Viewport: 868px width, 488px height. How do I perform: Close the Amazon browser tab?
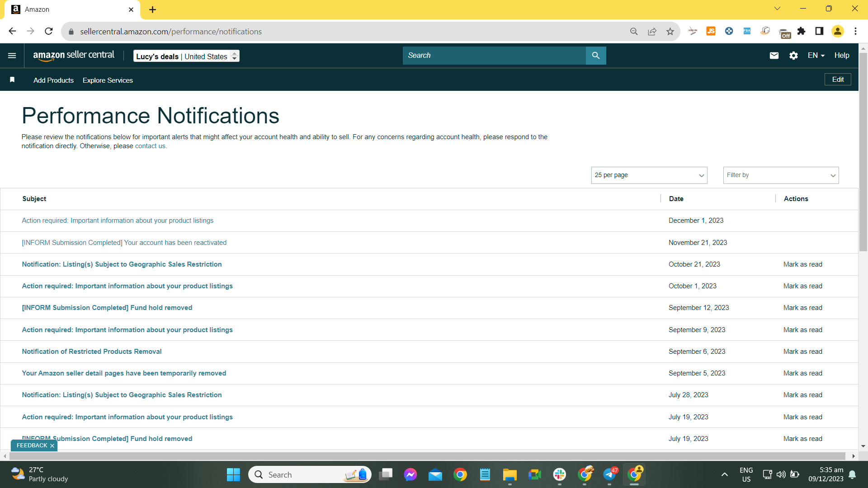click(131, 9)
